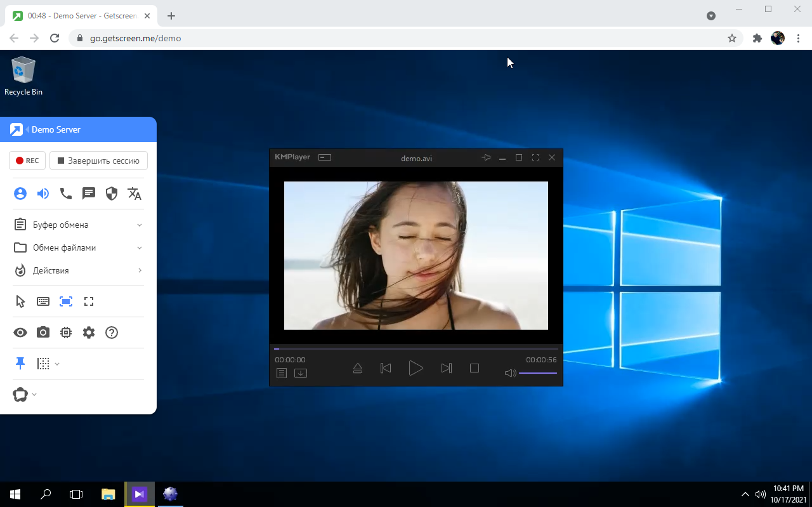Toggle the mouse cursor control icon
Image resolution: width=812 pixels, height=507 pixels.
point(20,301)
